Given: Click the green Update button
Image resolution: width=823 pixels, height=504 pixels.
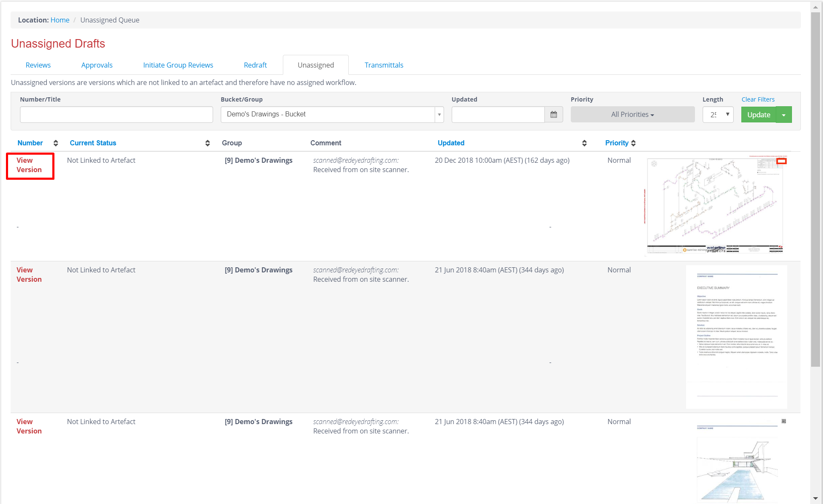Looking at the screenshot, I should click(x=758, y=115).
